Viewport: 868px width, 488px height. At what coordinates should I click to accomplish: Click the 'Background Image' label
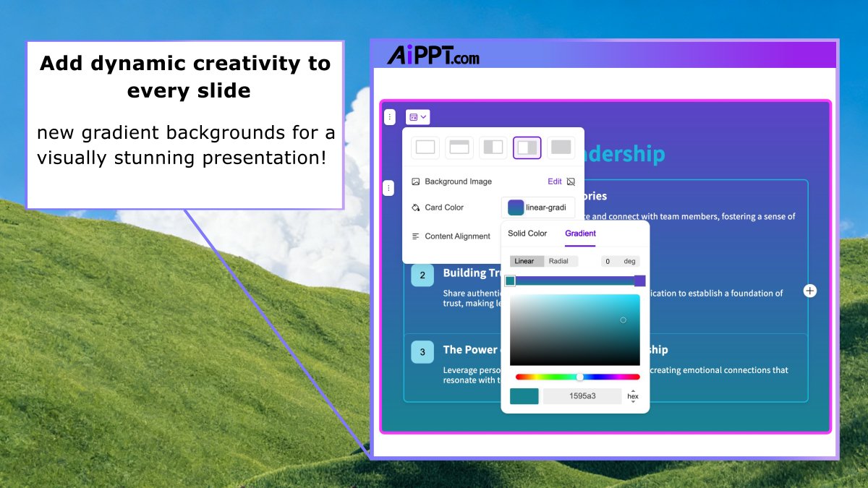tap(459, 181)
